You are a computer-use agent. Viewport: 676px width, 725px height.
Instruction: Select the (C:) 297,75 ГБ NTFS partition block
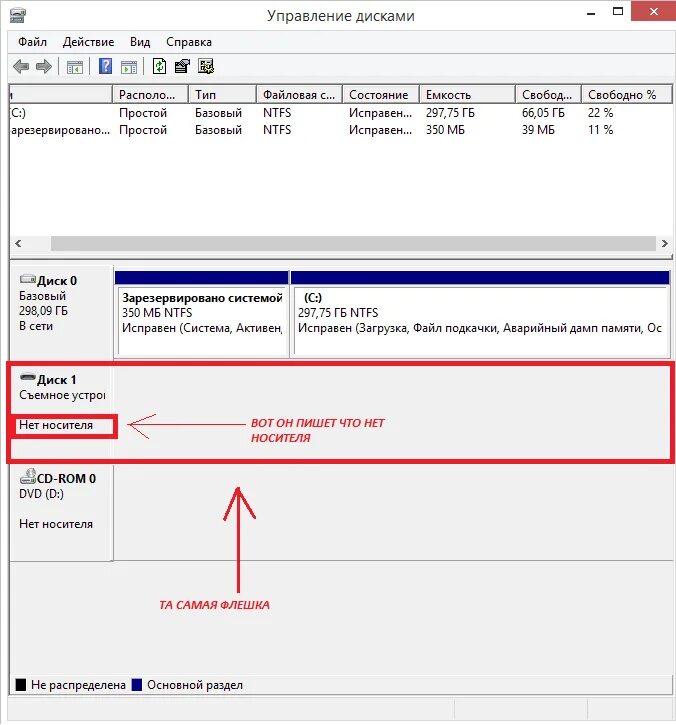tap(480, 314)
